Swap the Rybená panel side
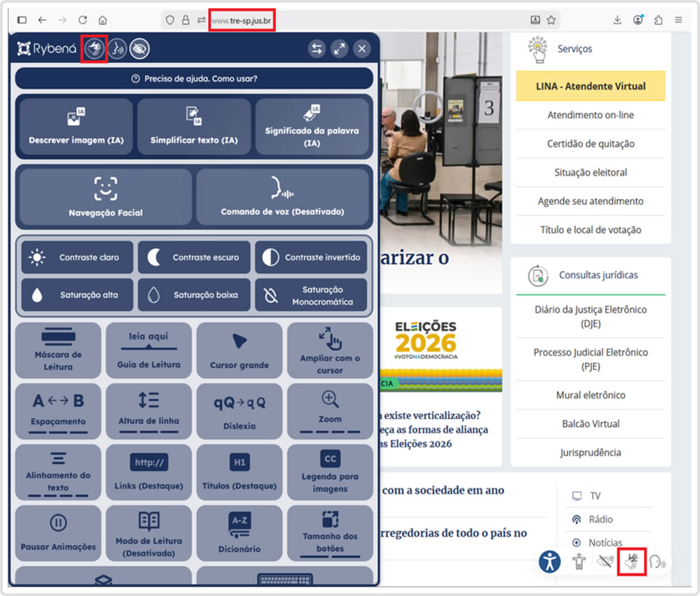This screenshot has height=596, width=700. 317,49
